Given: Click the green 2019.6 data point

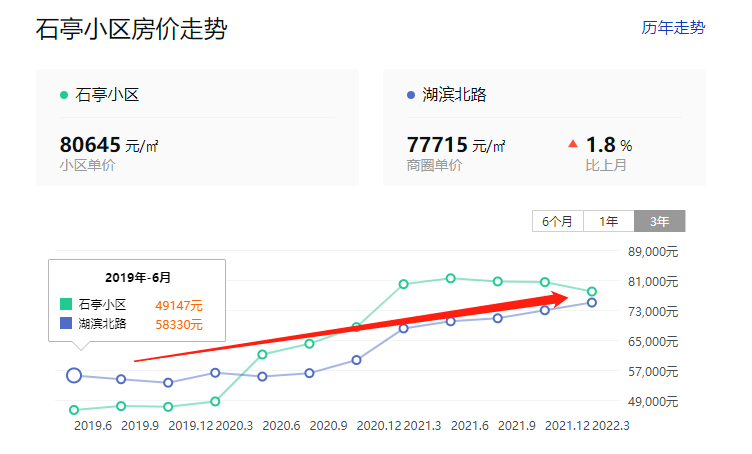Looking at the screenshot, I should click(74, 410).
